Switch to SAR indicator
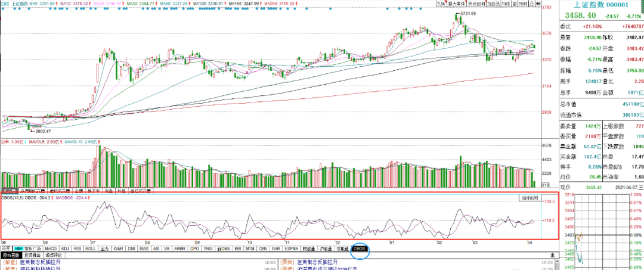644x270 pixels. (276, 249)
